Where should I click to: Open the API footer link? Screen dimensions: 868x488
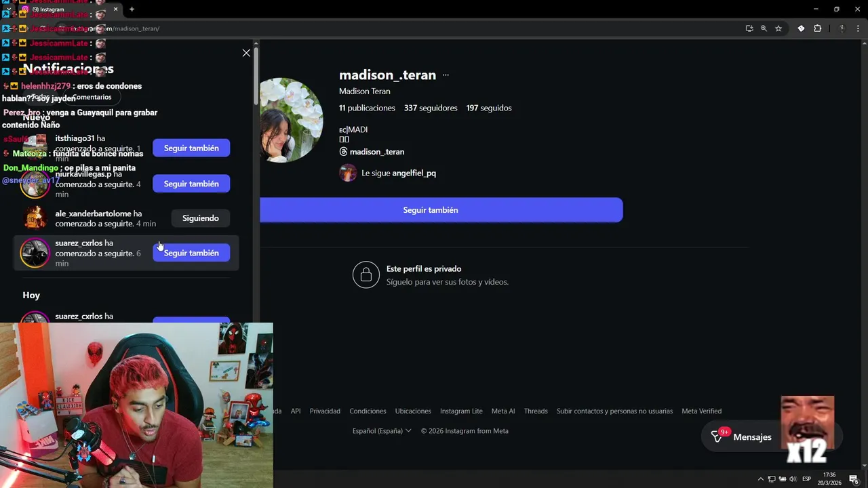click(x=296, y=411)
